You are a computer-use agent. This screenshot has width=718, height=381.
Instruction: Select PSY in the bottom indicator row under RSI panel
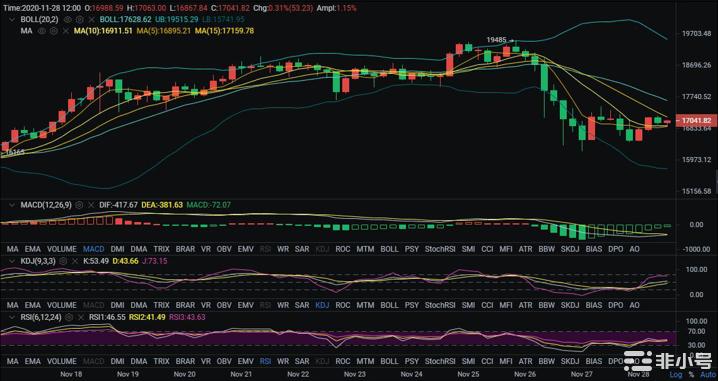(x=412, y=361)
